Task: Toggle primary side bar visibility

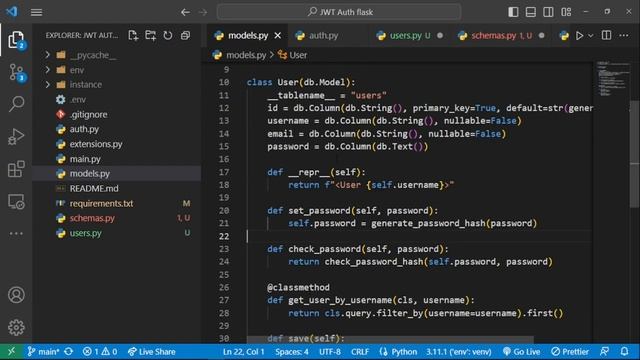Action: pyautogui.click(x=513, y=12)
